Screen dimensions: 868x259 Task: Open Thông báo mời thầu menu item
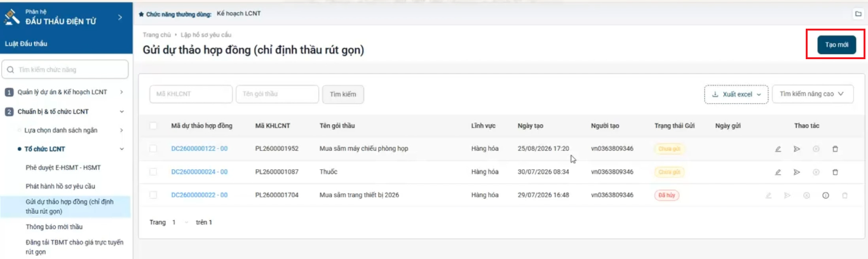point(54,227)
